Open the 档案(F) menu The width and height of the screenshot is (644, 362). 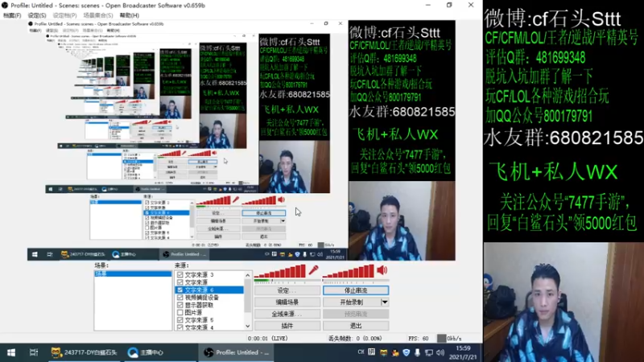coord(12,15)
